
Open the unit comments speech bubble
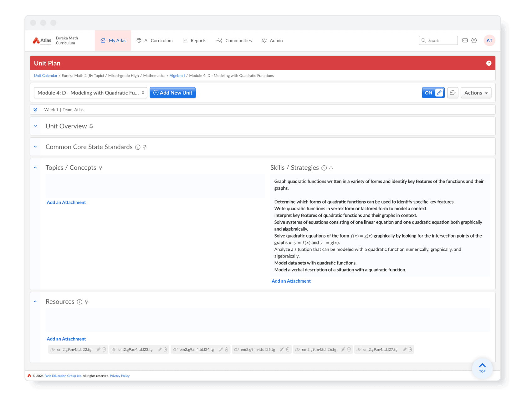click(x=453, y=93)
